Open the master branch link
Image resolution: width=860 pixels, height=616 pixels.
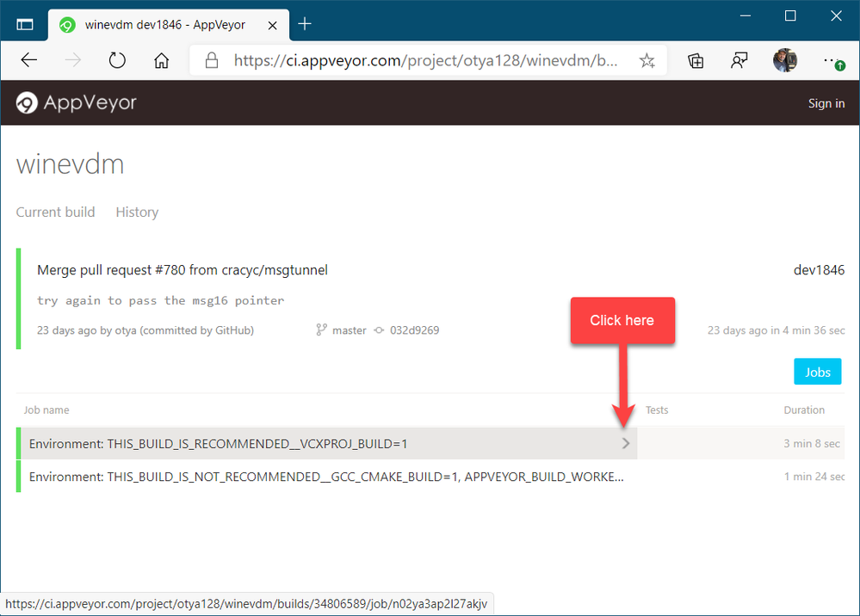click(349, 330)
